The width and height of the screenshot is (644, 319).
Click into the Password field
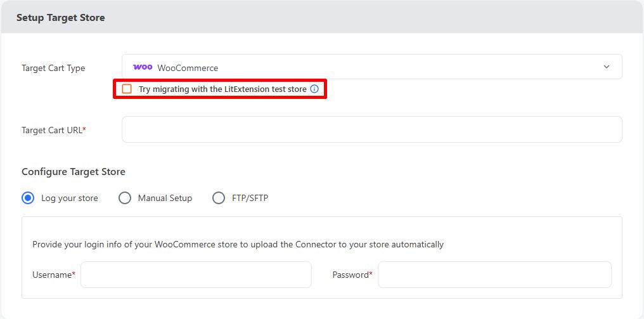pos(494,275)
